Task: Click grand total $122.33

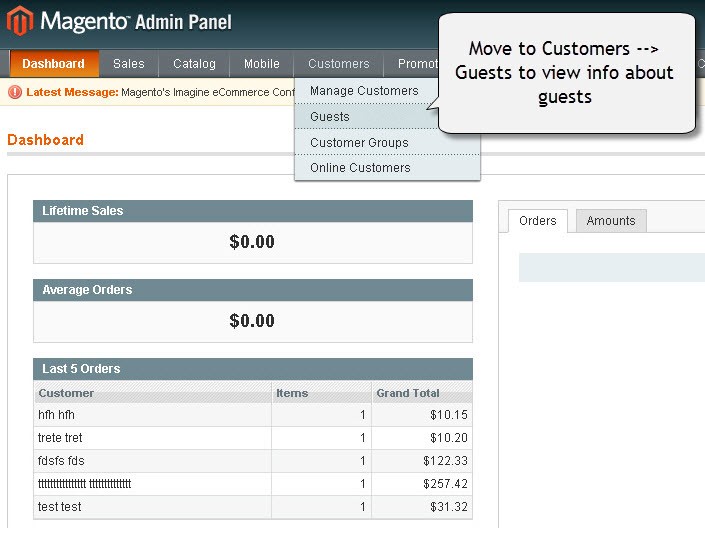Action: (445, 460)
